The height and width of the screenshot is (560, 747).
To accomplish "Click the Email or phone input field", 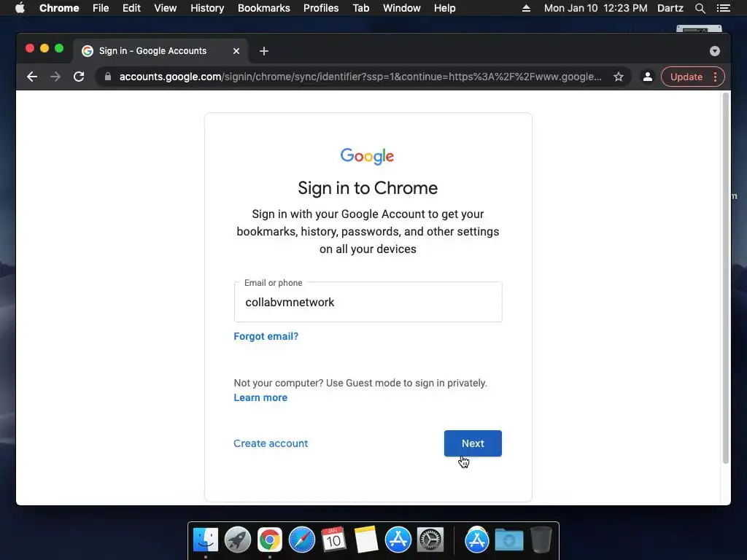I will (368, 302).
